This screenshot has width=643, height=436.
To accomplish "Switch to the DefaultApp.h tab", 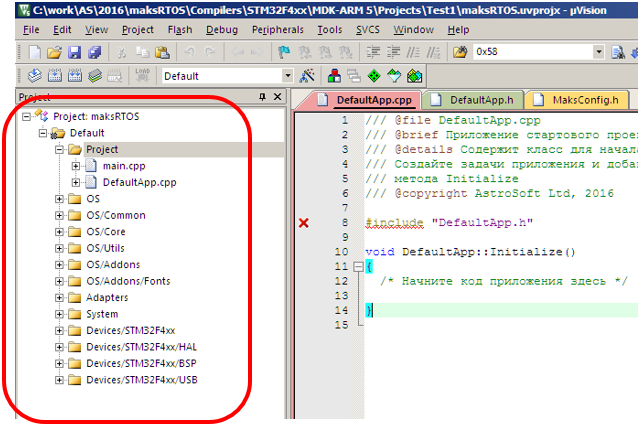I will click(x=474, y=100).
